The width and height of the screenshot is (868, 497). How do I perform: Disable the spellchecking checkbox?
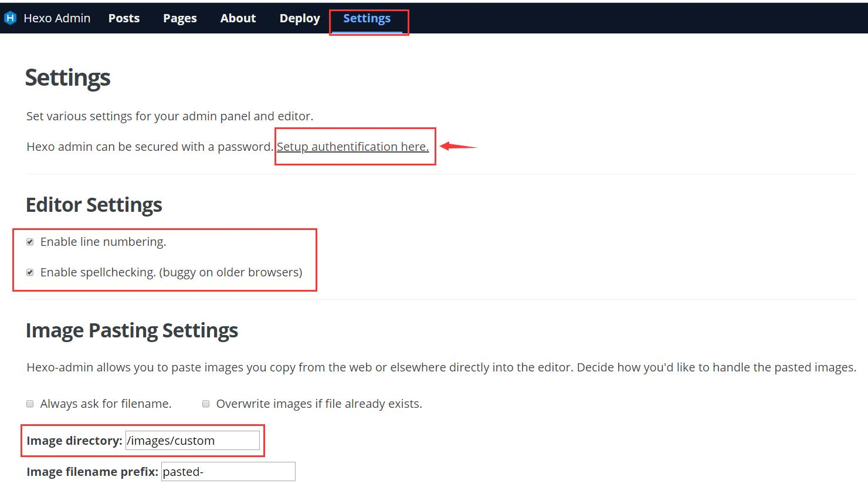[30, 272]
